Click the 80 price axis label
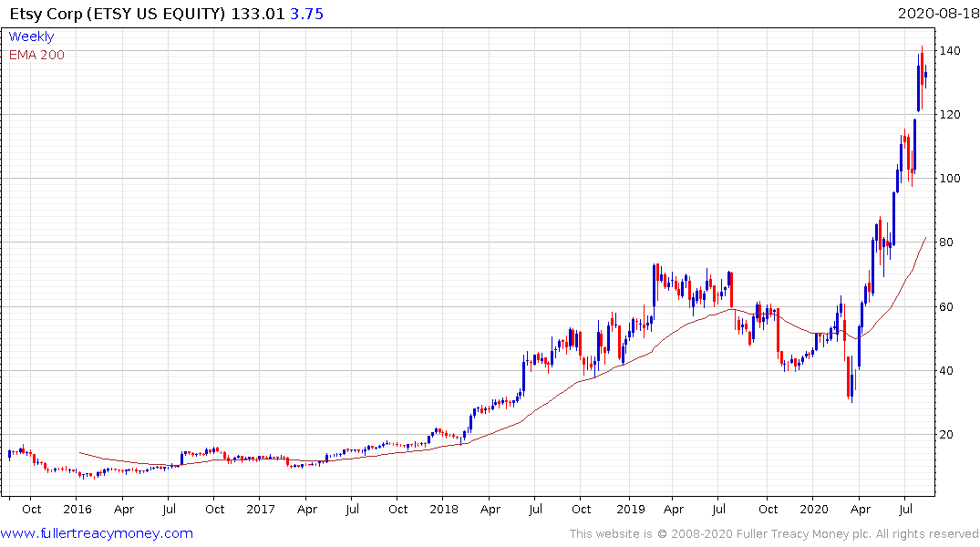This screenshot has width=980, height=547. point(946,242)
